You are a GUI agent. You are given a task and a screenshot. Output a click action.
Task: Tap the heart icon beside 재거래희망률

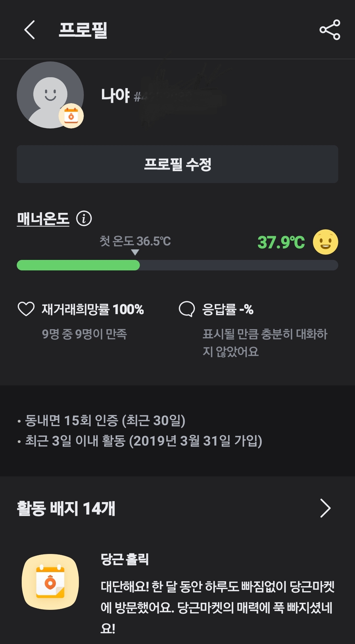tap(26, 309)
